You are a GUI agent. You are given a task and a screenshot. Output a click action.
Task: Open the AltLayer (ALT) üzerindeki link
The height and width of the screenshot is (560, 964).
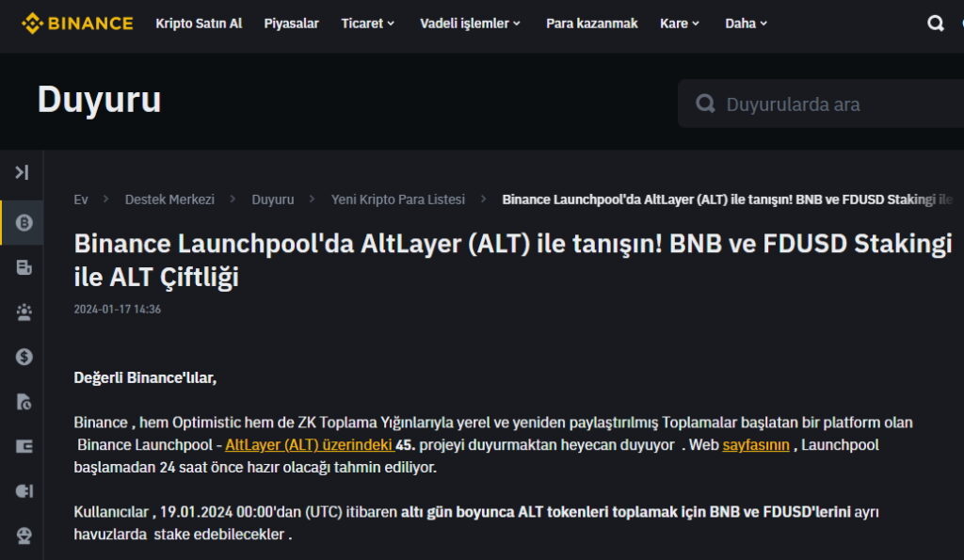[x=309, y=445]
